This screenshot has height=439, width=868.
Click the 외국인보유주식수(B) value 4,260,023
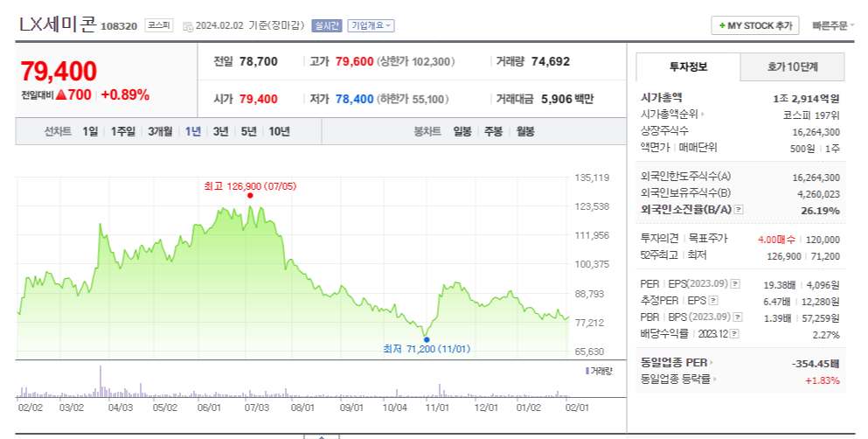tap(819, 194)
